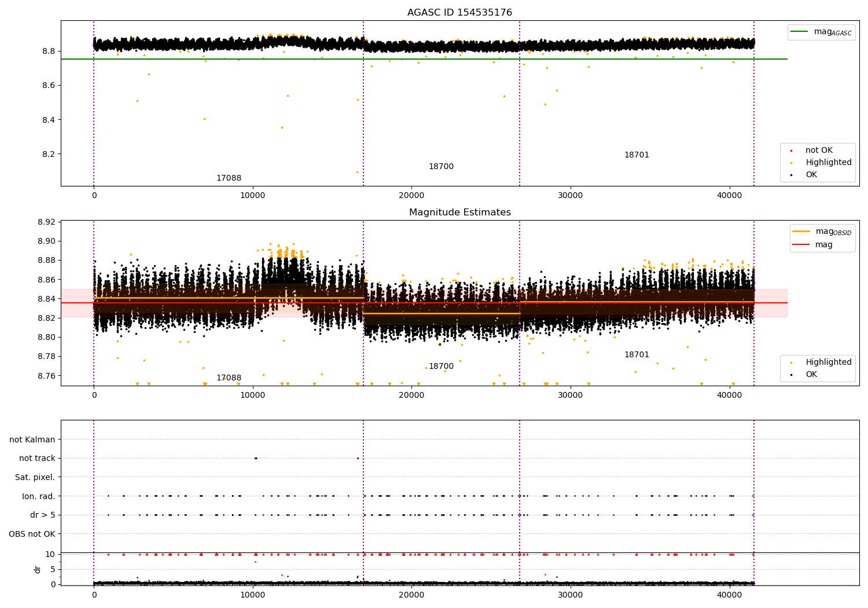Click the 8.90 y-axis tick in middle plot
Screen dimensions: 868x608
(x=46, y=241)
